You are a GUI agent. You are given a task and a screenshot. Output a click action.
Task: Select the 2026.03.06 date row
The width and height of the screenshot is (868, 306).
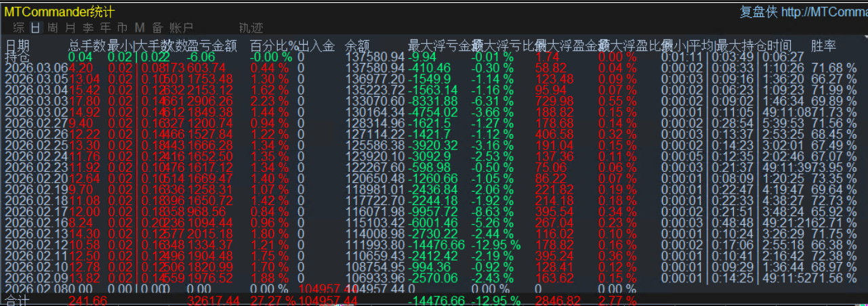coord(37,68)
